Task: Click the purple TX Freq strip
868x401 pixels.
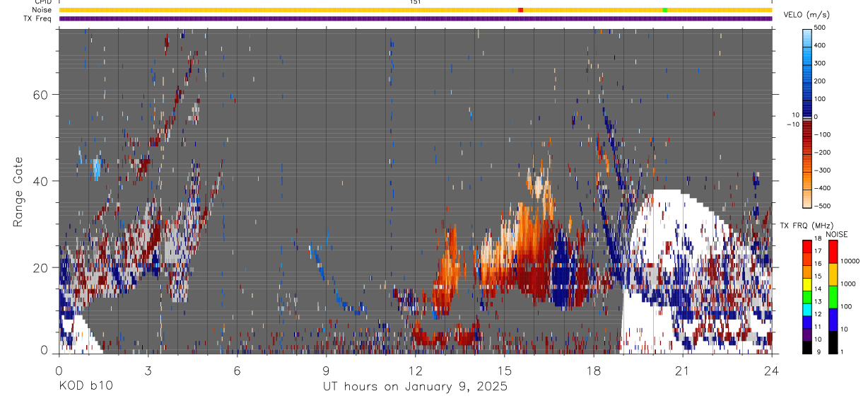Action: [416, 18]
